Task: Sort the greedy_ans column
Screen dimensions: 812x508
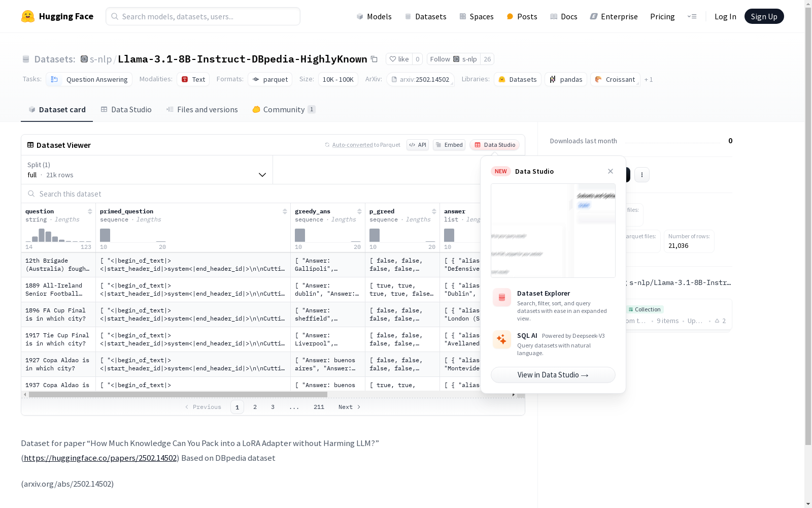Action: (359, 211)
